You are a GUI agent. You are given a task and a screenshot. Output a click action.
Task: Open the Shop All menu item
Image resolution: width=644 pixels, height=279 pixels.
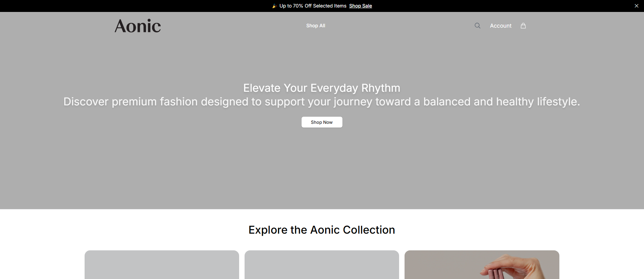316,26
